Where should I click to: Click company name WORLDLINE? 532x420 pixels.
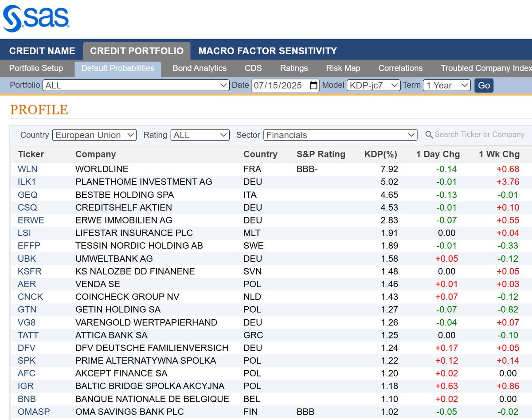(102, 169)
